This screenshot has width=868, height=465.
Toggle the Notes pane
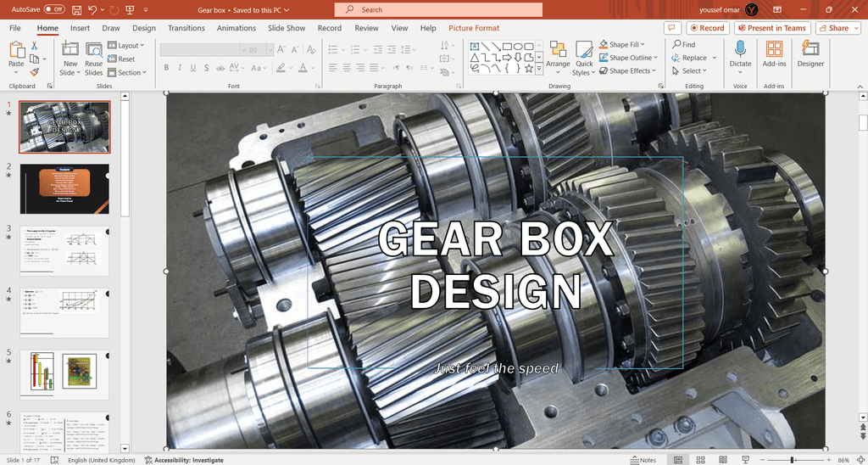(x=643, y=460)
